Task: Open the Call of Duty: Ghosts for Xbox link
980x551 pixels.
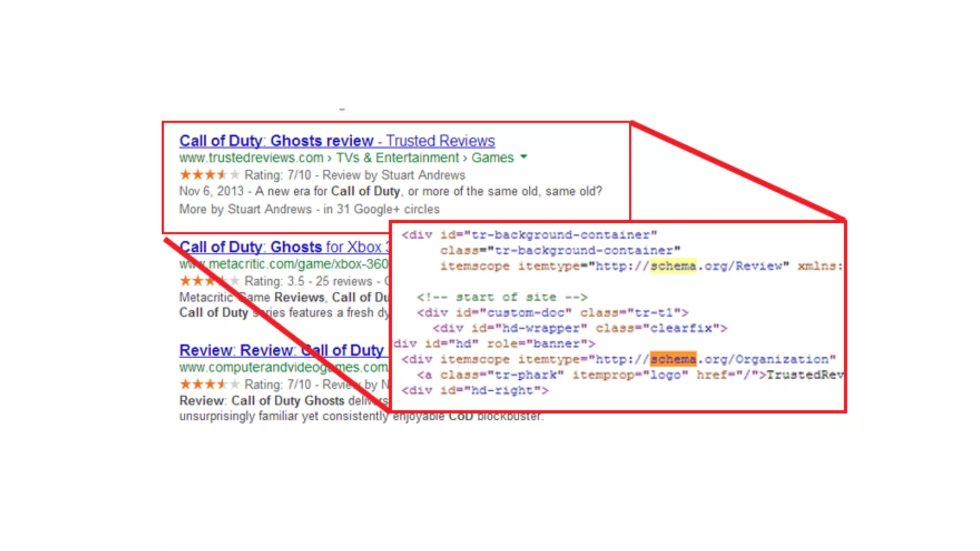Action: point(284,247)
